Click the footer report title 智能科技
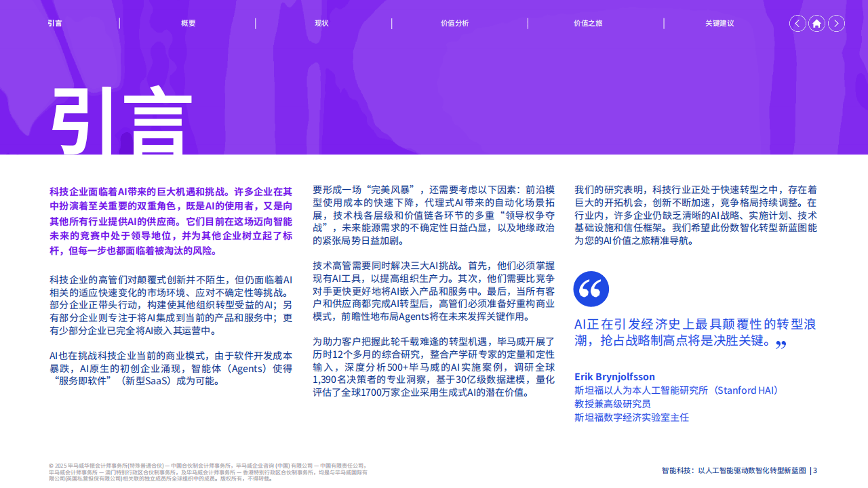The height and width of the screenshot is (488, 868). pyautogui.click(x=734, y=470)
